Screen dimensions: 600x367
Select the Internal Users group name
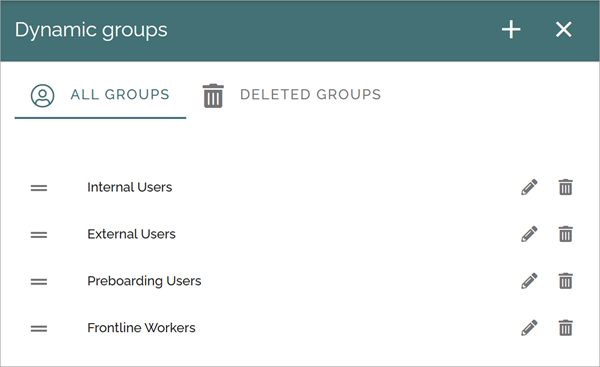[x=130, y=187]
